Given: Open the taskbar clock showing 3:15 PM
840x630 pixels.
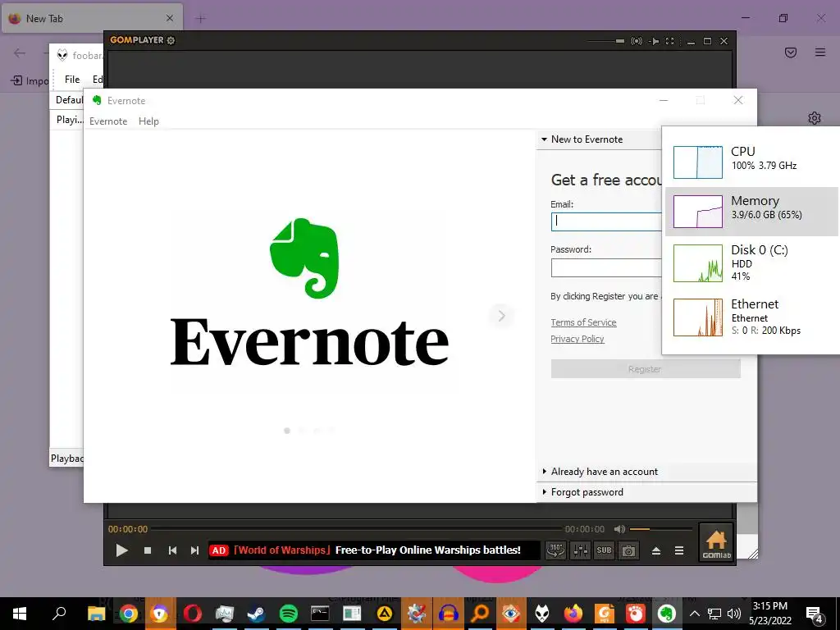Looking at the screenshot, I should [x=769, y=614].
